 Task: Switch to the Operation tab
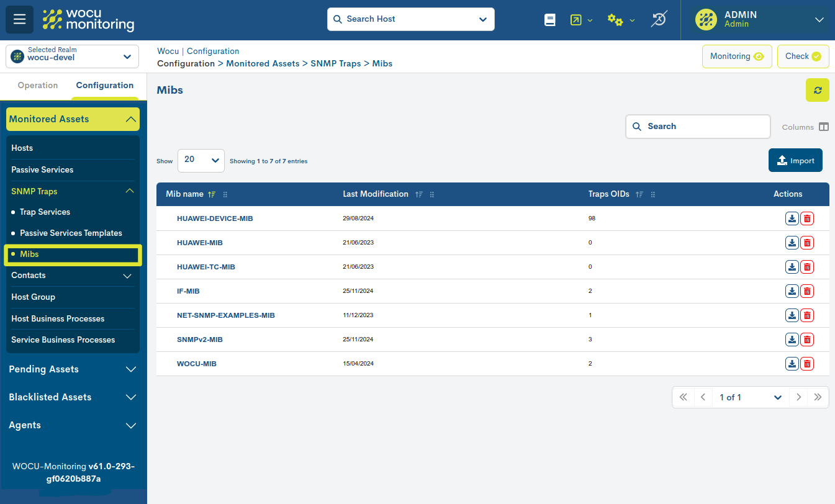(37, 85)
